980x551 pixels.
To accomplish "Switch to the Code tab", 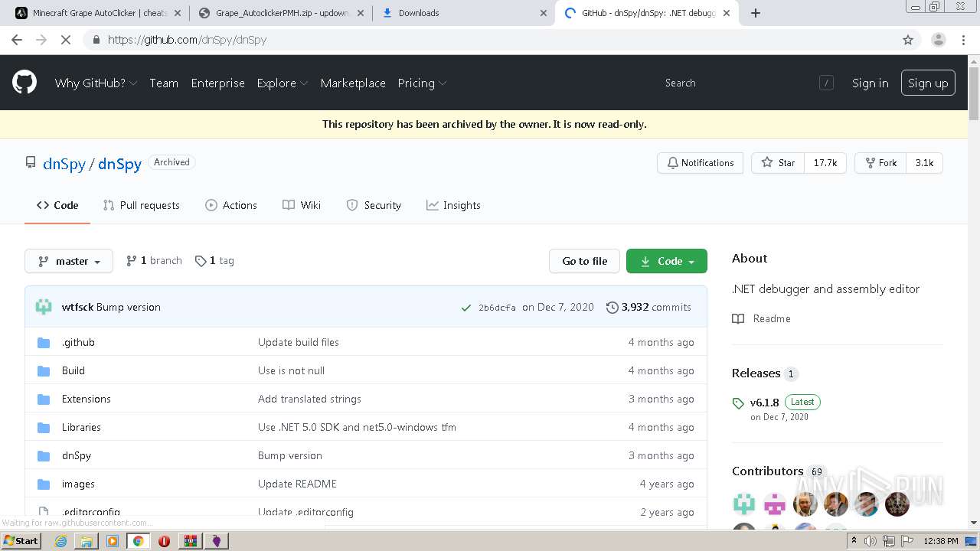I will pos(57,205).
